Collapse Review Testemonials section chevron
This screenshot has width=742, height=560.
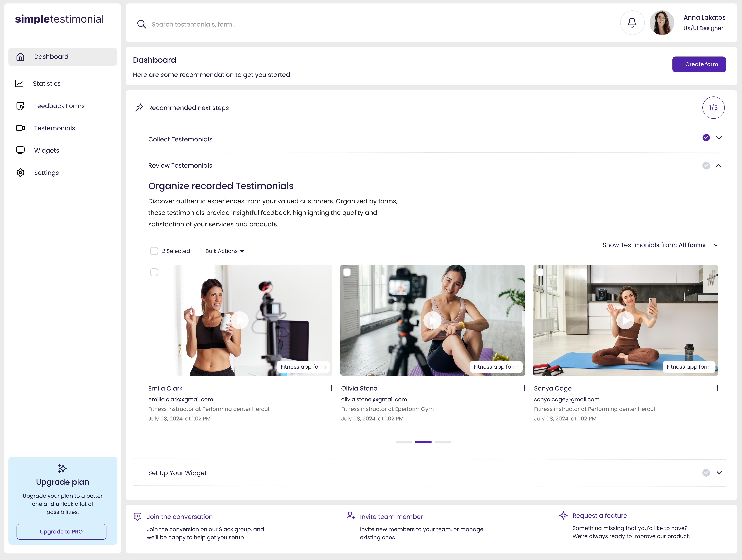pos(718,166)
